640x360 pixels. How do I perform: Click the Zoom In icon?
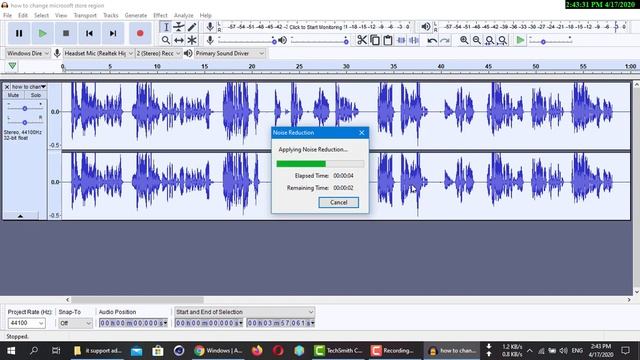pos(464,40)
